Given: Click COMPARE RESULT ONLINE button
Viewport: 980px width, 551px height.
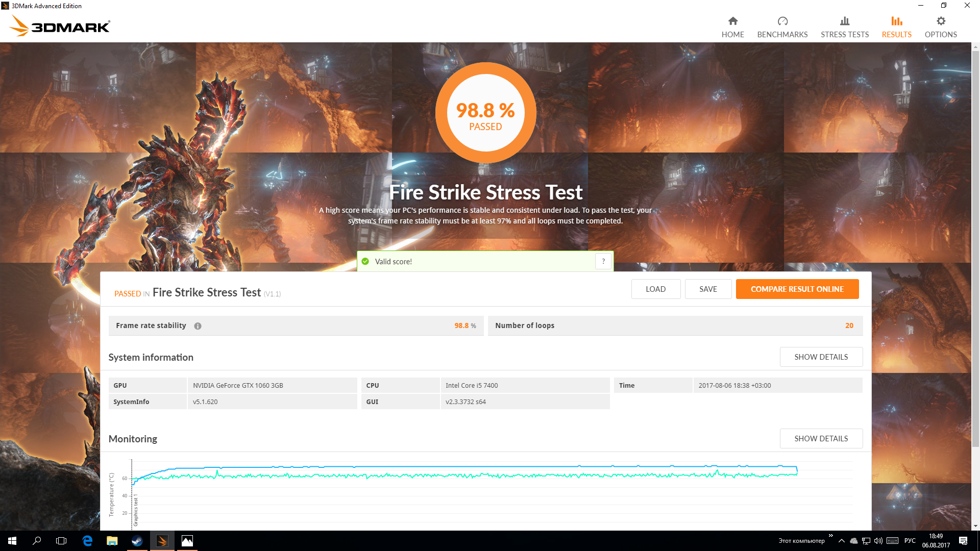Looking at the screenshot, I should 797,289.
